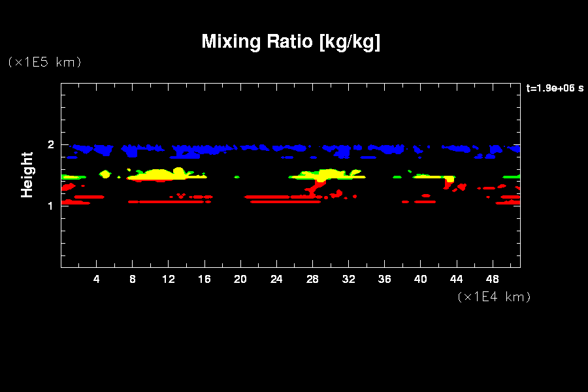This screenshot has width=588, height=392.
Task: Select x-axis tick label 40
Action: point(420,280)
